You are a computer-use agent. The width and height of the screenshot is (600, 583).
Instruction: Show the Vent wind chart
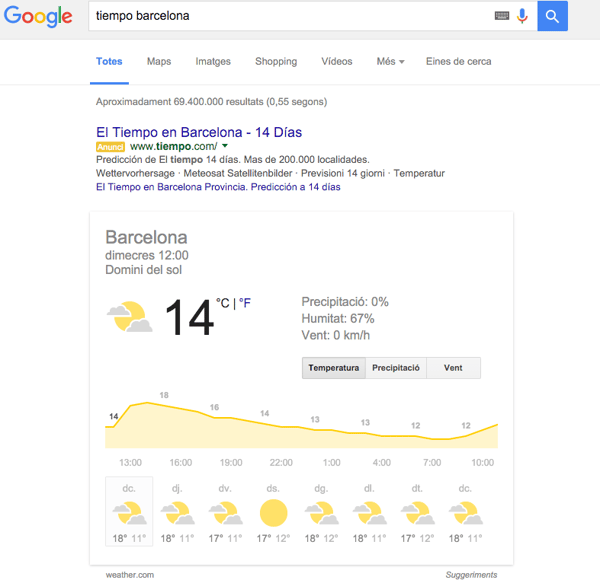[453, 368]
